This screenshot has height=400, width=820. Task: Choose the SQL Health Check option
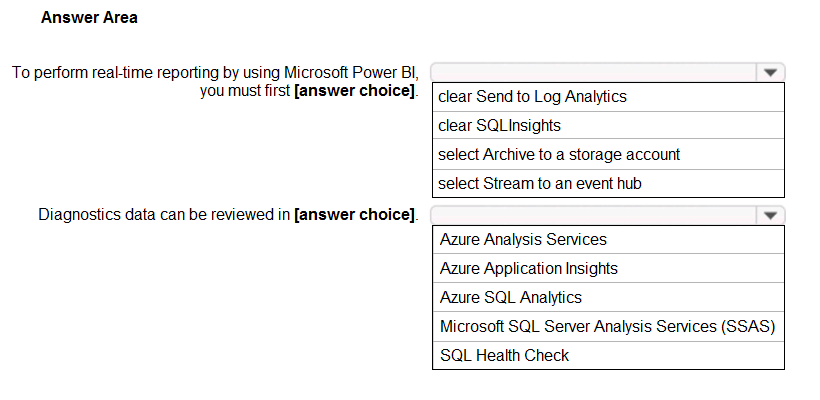[608, 356]
